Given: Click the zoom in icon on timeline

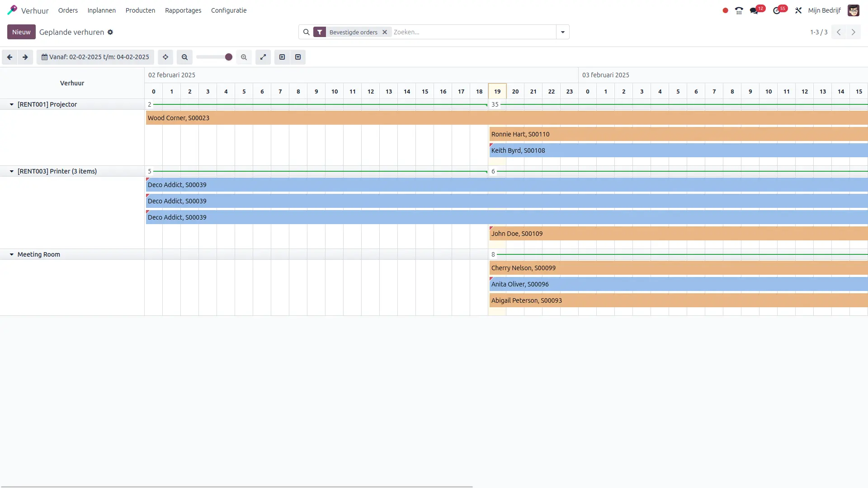Looking at the screenshot, I should tap(244, 56).
